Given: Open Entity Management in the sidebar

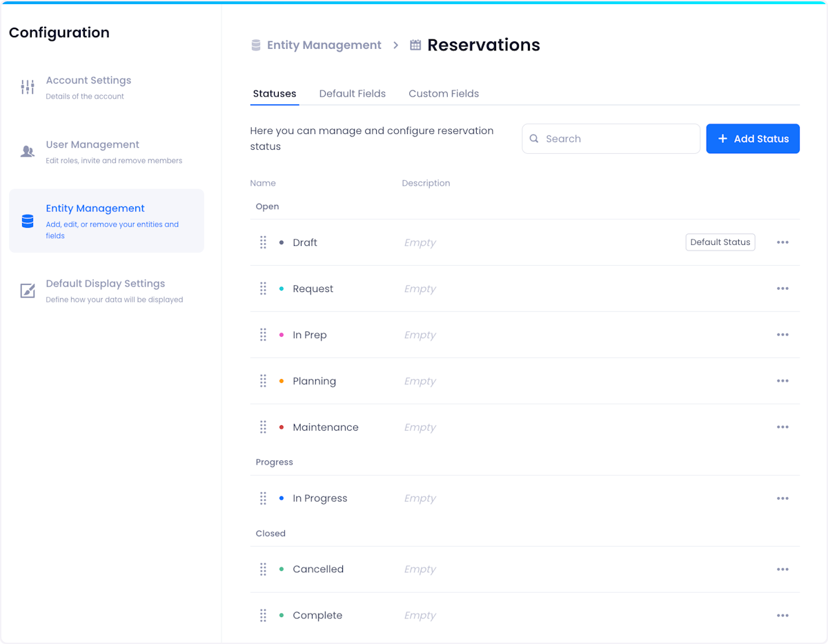Looking at the screenshot, I should [106, 221].
